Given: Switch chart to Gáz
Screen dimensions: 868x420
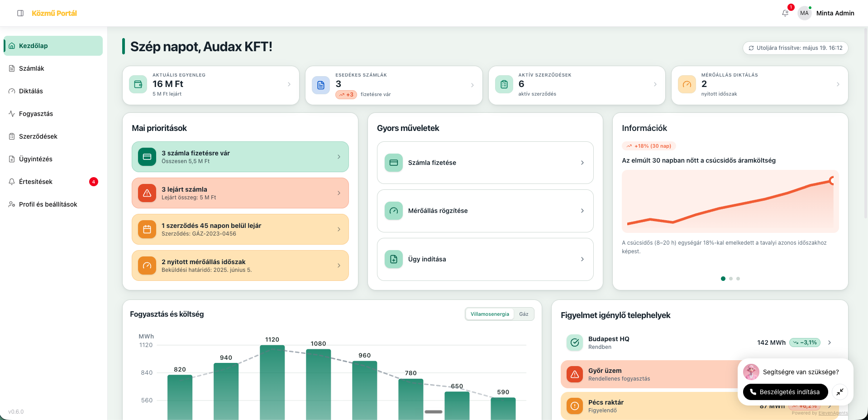Looking at the screenshot, I should pyautogui.click(x=524, y=314).
